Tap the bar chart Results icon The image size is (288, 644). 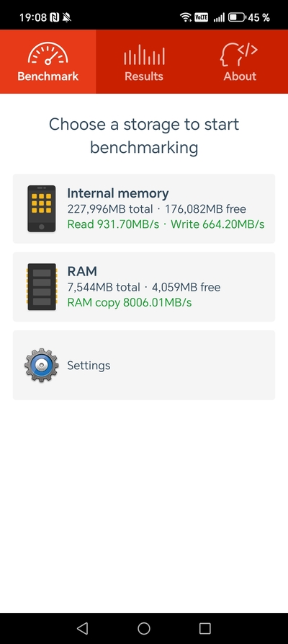tap(144, 55)
